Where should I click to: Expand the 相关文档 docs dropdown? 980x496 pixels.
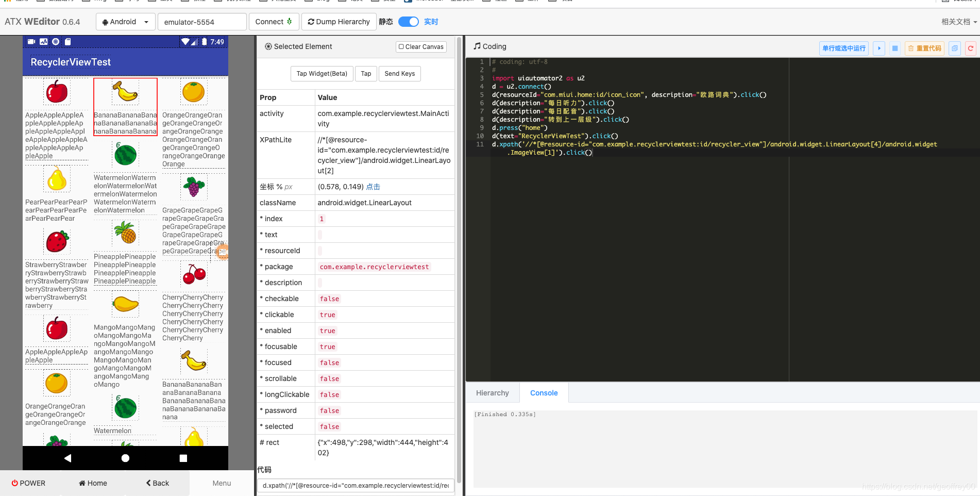coord(959,22)
